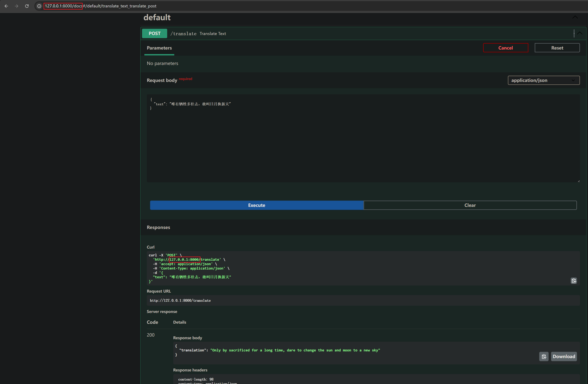Viewport: 588px width, 384px height.
Task: Click the browser forward arrow
Action: pos(17,6)
